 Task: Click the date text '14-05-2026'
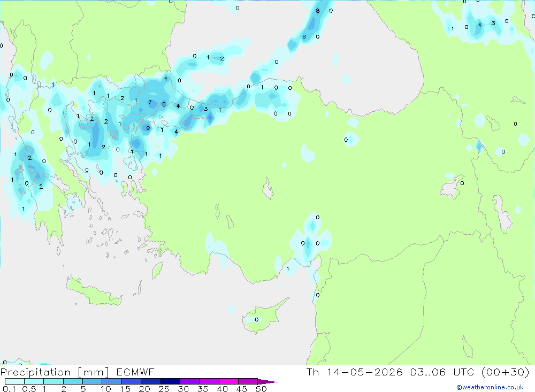click(365, 372)
